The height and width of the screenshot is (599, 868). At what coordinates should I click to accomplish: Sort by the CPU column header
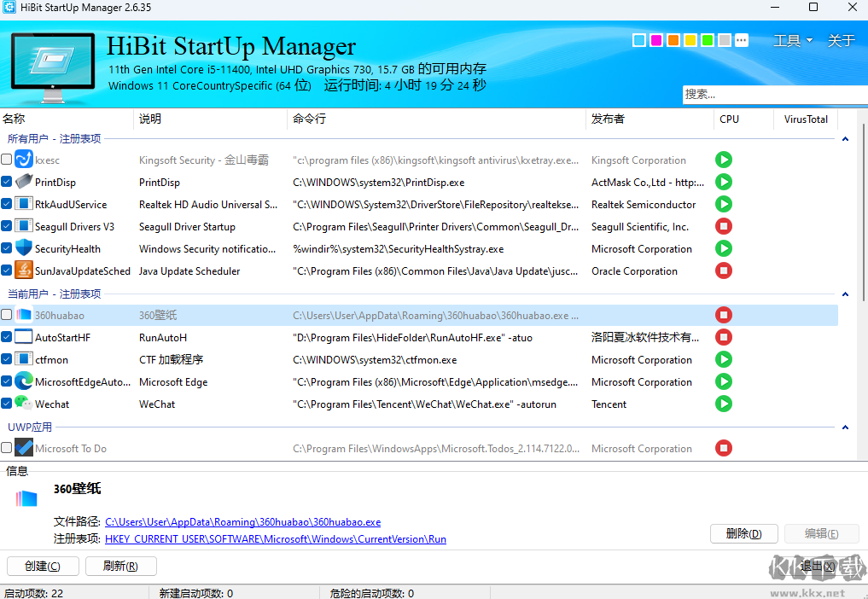tap(743, 119)
